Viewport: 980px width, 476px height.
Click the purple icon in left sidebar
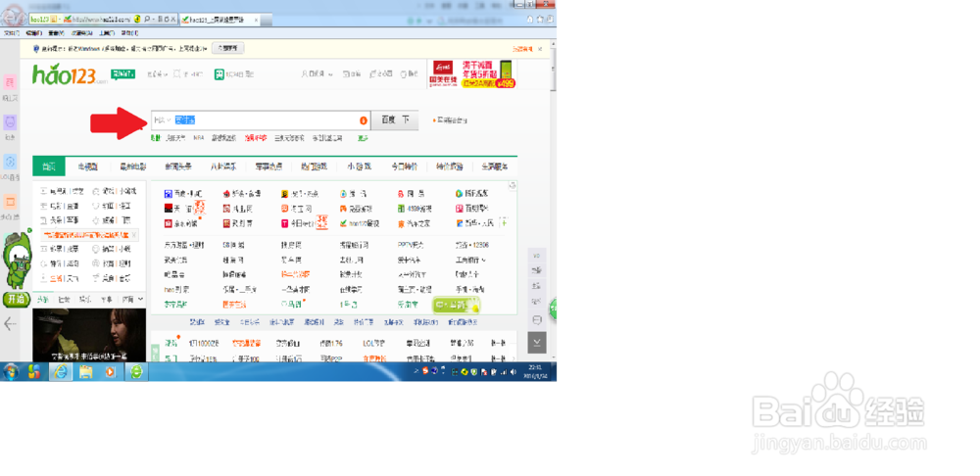[10, 121]
